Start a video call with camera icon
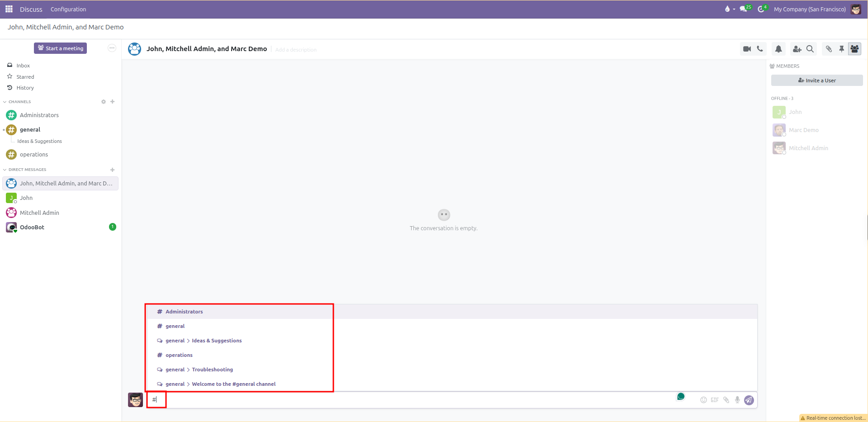The image size is (868, 422). click(x=747, y=49)
